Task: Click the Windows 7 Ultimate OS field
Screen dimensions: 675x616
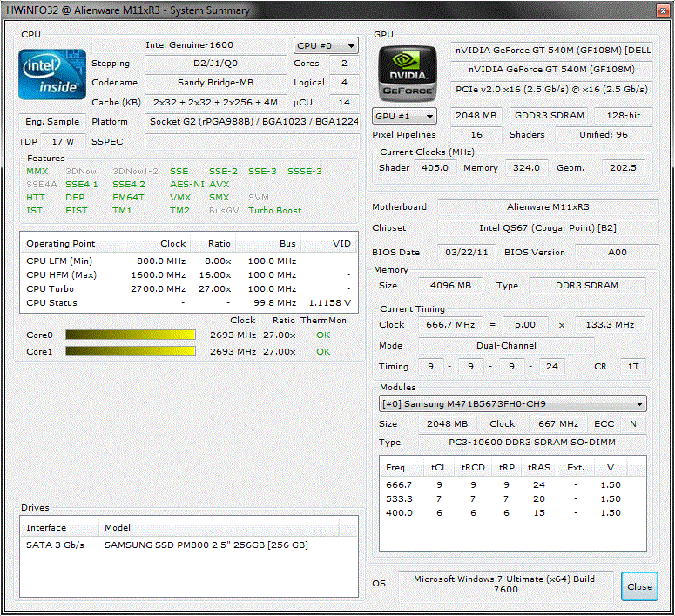Action: 505,585
